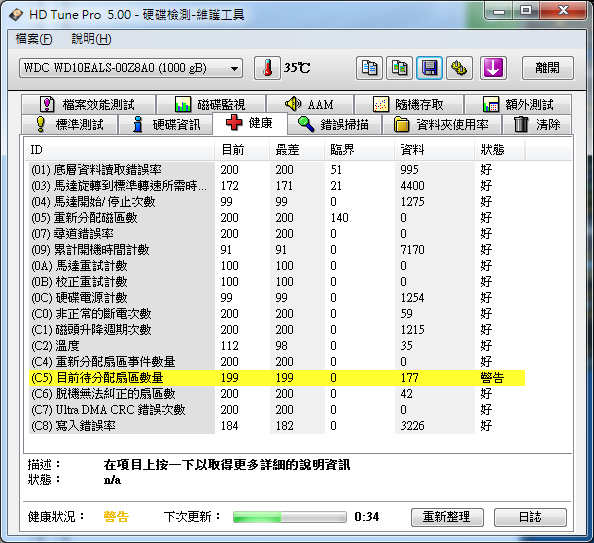Screen dimensions: 594x543
Task: Click the 狀態 column header
Action: (x=500, y=150)
